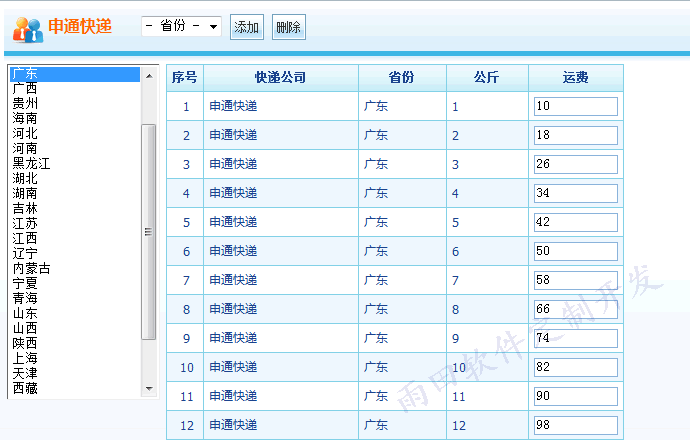Select 河北 in the province list
690x440 pixels.
click(x=75, y=133)
